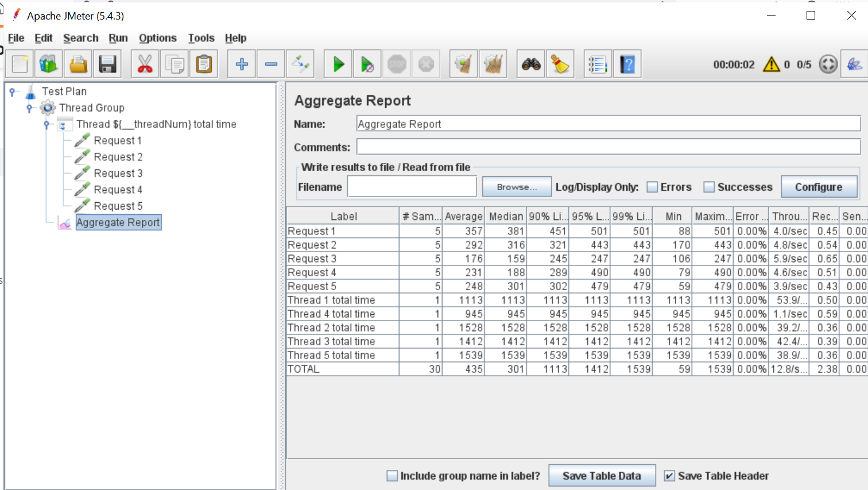Select Request 5 sampler in tree

pos(118,206)
